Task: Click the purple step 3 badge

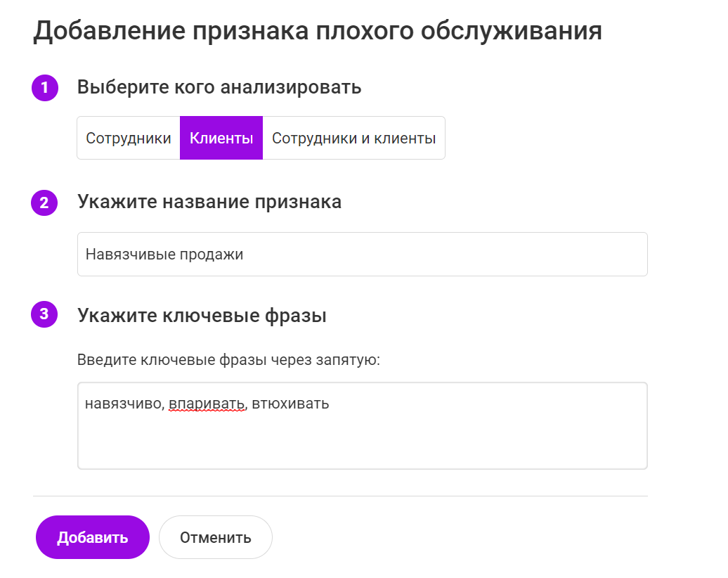Action: coord(44,315)
